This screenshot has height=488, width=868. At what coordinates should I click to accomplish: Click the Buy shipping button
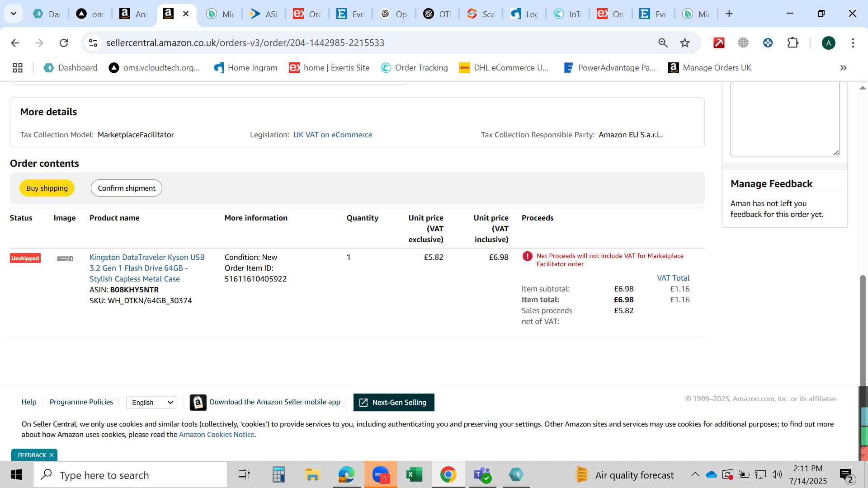click(47, 188)
